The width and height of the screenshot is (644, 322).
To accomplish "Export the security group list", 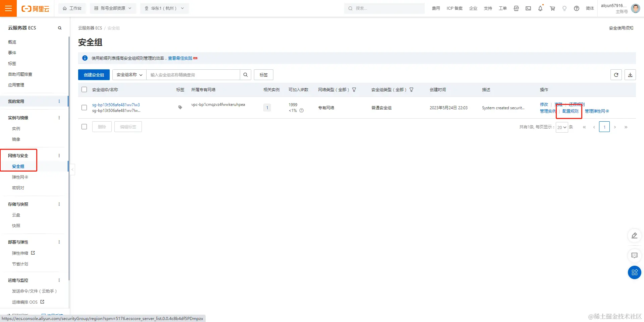I will (x=630, y=75).
